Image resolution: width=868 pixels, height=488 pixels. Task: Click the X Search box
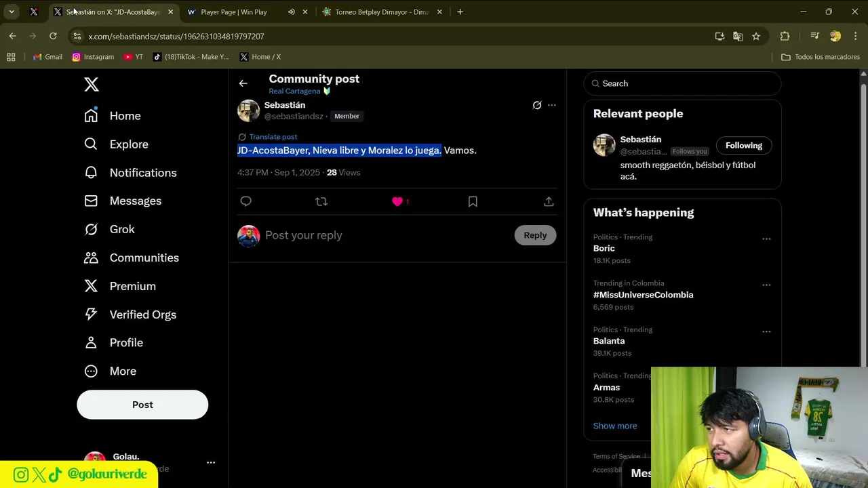(682, 83)
